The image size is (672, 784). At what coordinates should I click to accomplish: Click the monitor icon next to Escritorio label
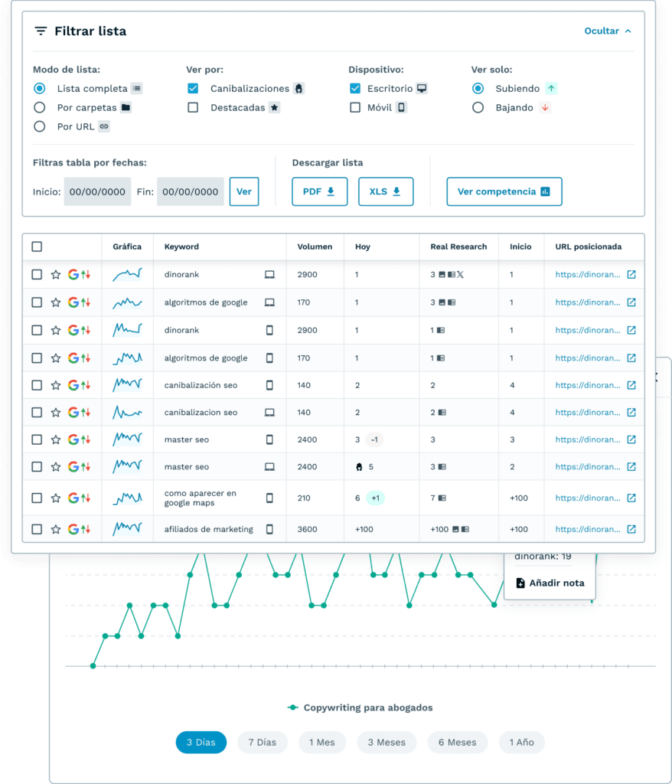[422, 89]
